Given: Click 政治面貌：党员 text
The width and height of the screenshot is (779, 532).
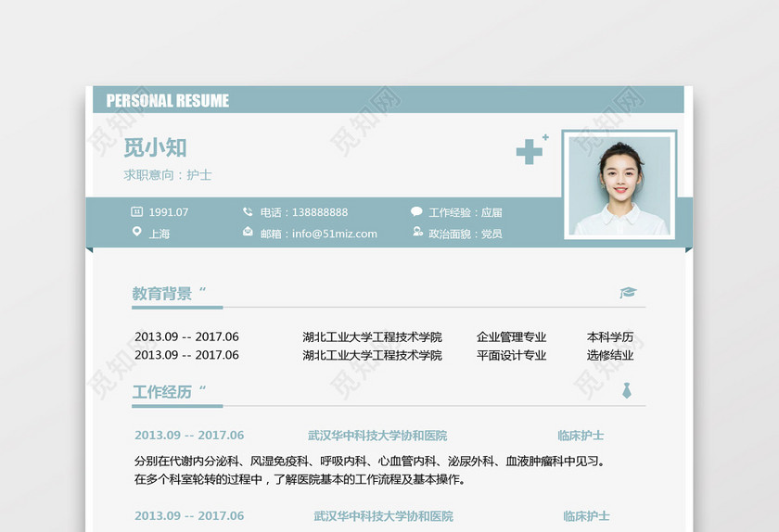Looking at the screenshot, I should 466,234.
